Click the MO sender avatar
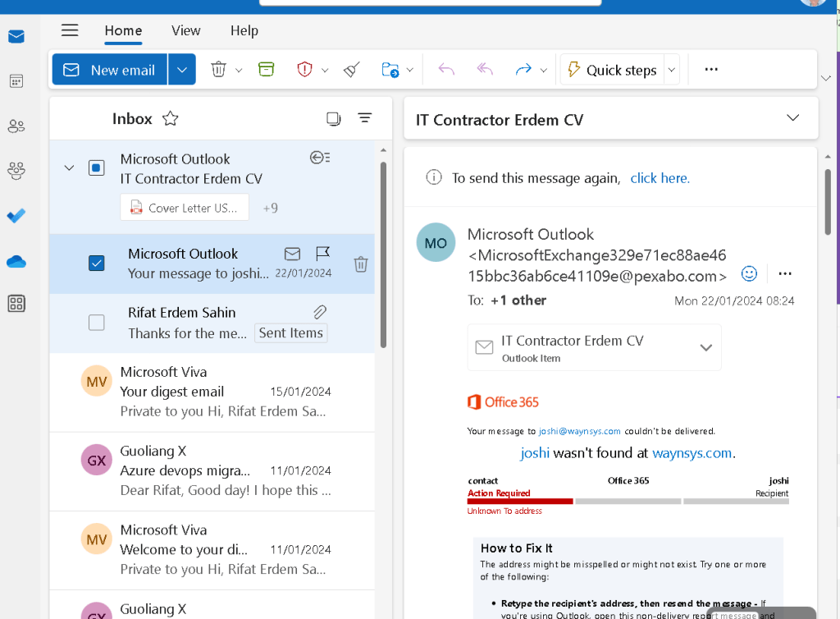Screen dimensions: 840x619 point(436,242)
